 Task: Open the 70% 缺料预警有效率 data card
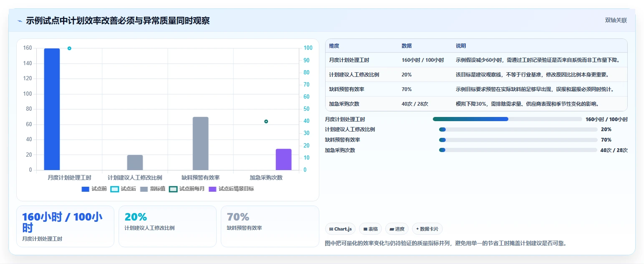pos(270,226)
